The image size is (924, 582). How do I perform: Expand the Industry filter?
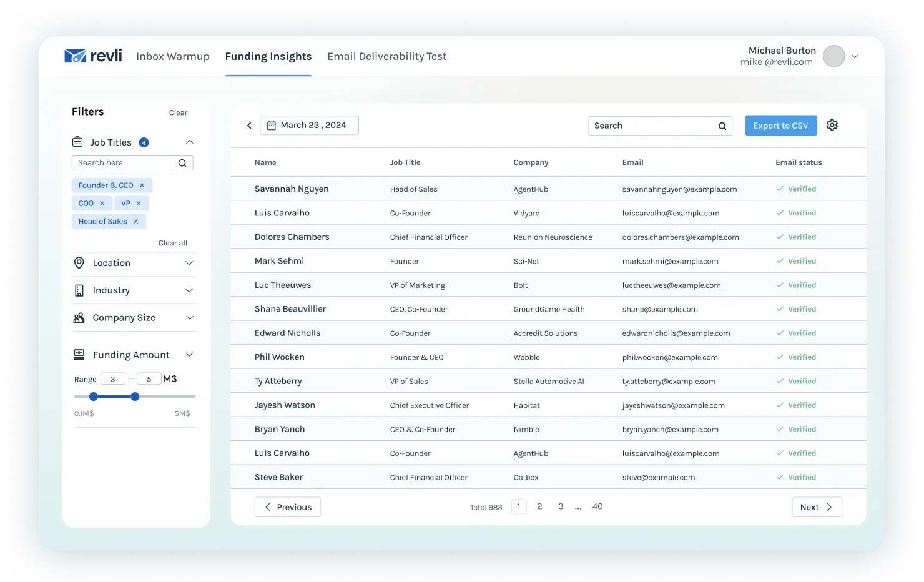click(x=190, y=290)
